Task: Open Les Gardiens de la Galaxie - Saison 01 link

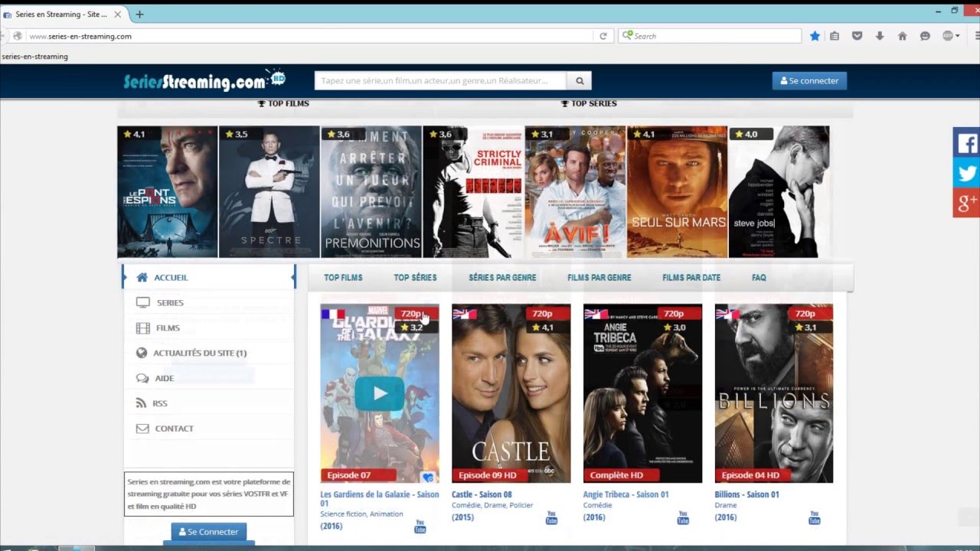Action: 379,499
